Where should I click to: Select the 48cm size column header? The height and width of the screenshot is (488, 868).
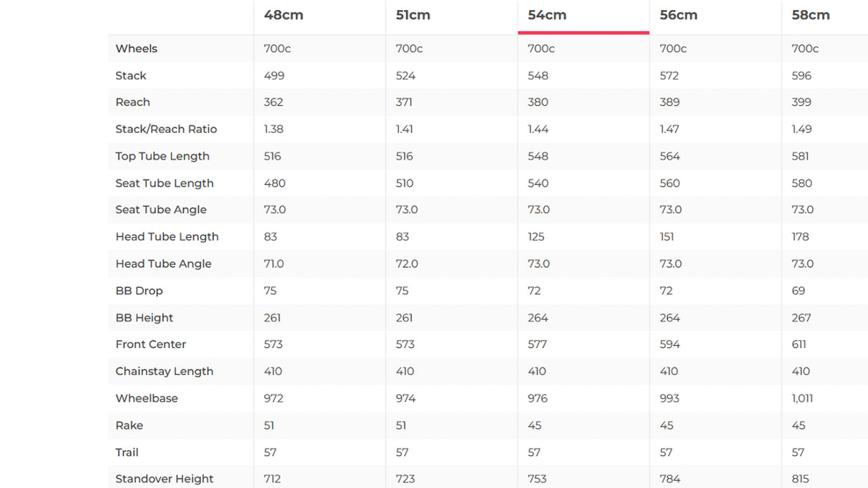click(283, 15)
